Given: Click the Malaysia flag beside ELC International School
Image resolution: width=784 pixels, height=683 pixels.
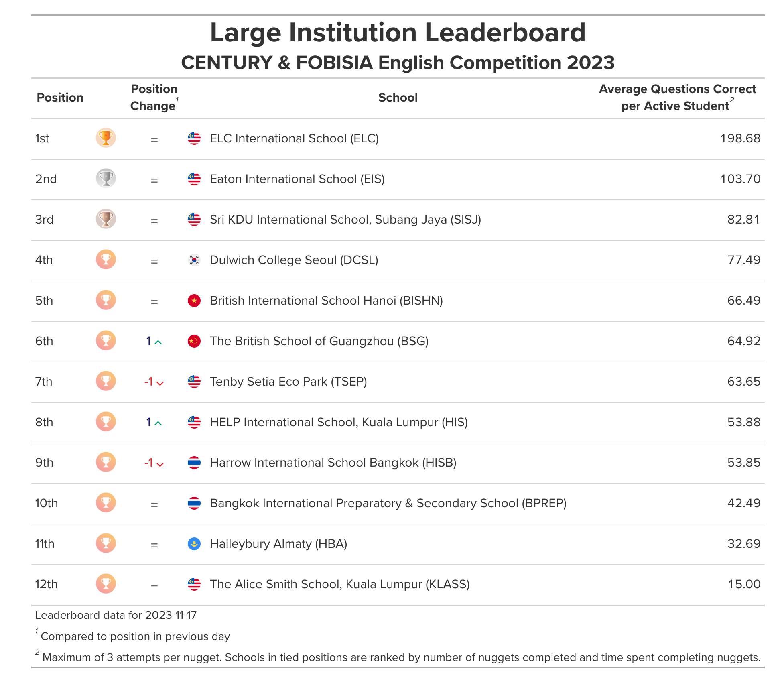Looking at the screenshot, I should coord(194,138).
